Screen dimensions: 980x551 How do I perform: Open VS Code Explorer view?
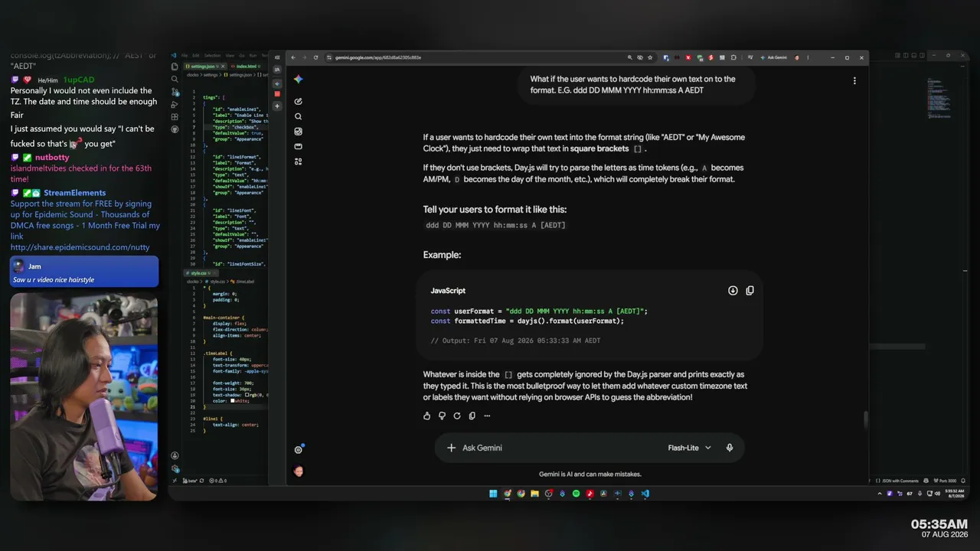click(175, 67)
